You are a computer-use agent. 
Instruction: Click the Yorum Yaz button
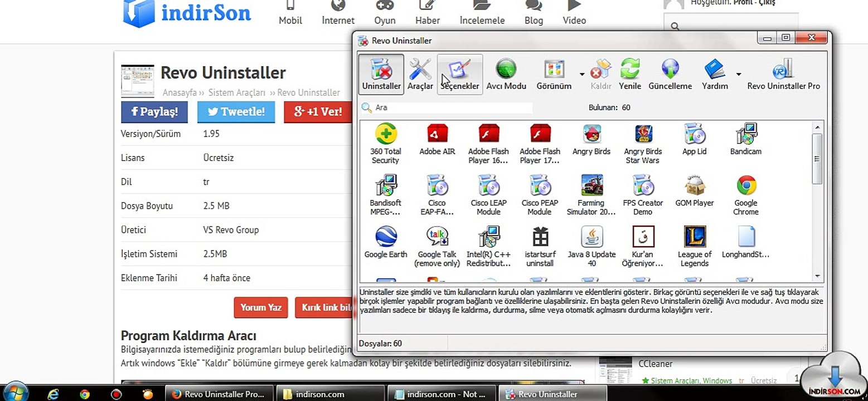(261, 307)
